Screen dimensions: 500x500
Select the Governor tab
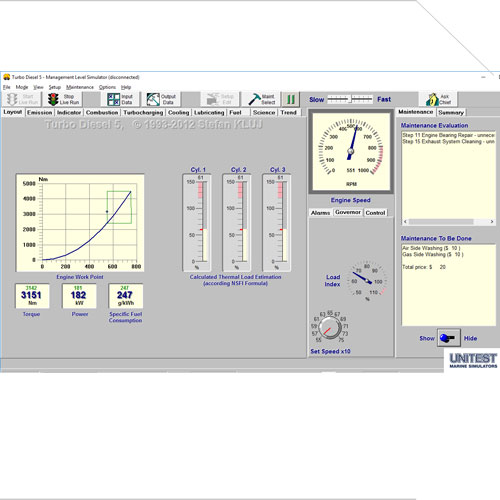tap(348, 212)
